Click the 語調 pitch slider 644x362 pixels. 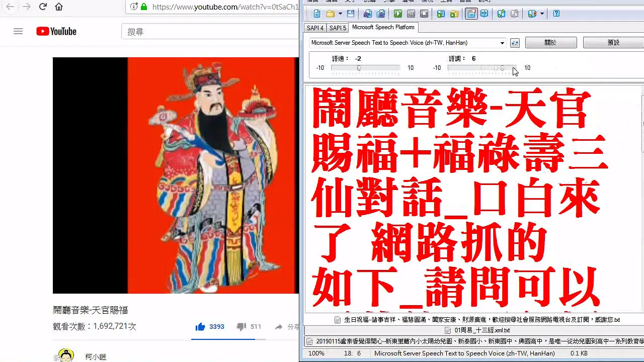click(482, 68)
